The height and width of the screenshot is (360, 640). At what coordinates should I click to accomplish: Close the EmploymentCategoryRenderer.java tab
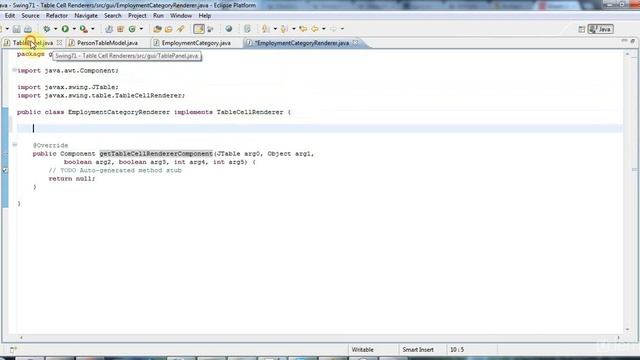coord(356,42)
